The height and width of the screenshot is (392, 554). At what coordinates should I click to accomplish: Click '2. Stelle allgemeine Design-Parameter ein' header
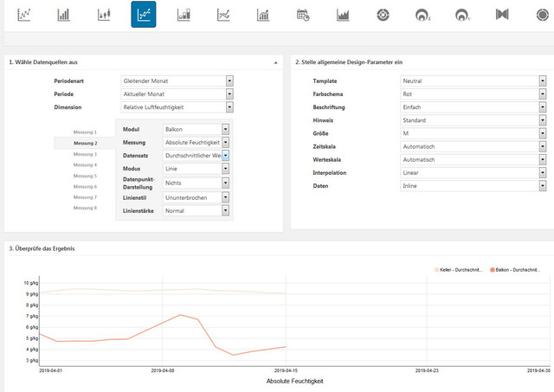click(x=349, y=62)
